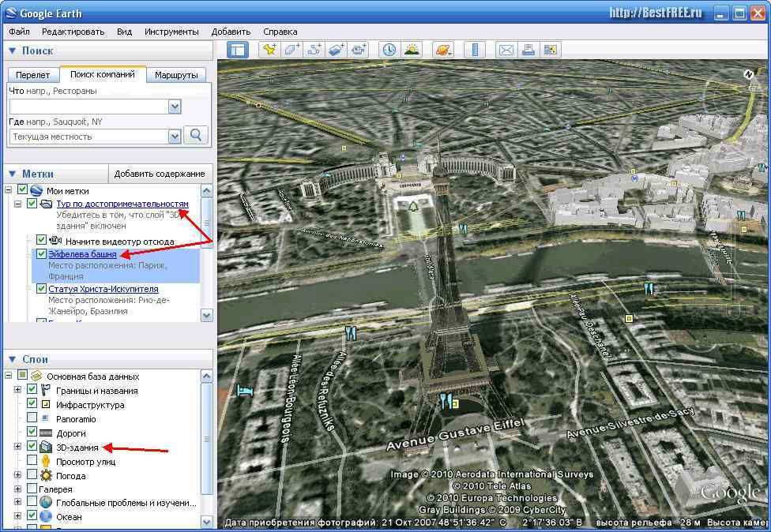The image size is (771, 532).
Task: Disable the Дороги layer checkbox
Action: 32,433
